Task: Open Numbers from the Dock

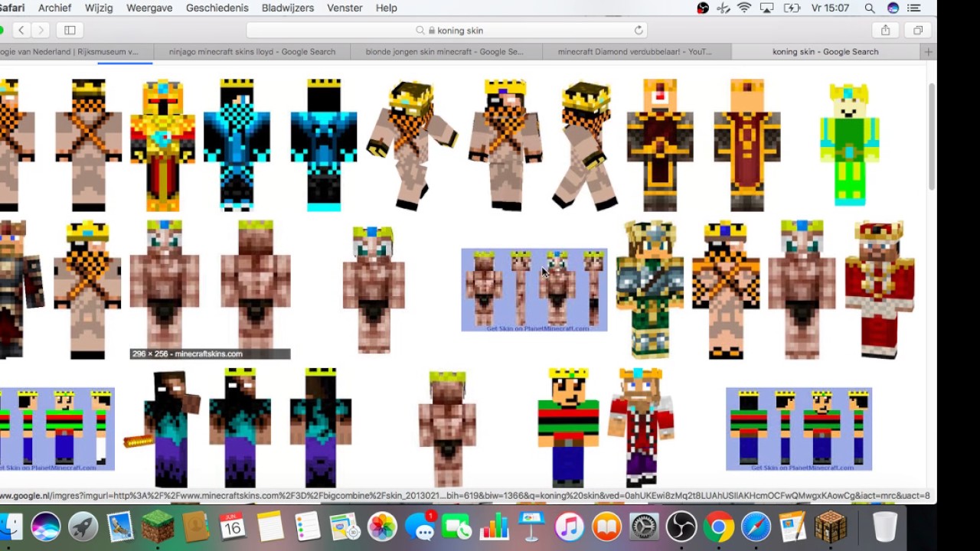Action: tap(494, 527)
